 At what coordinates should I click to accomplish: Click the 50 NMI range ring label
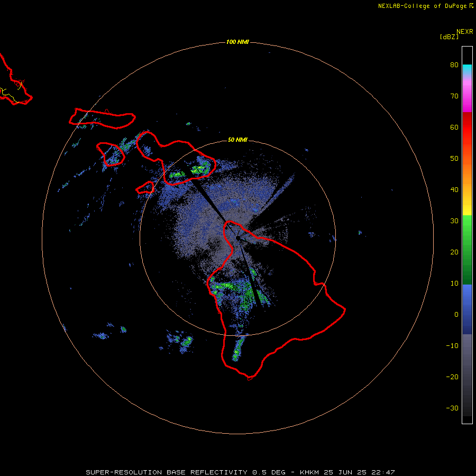point(237,140)
